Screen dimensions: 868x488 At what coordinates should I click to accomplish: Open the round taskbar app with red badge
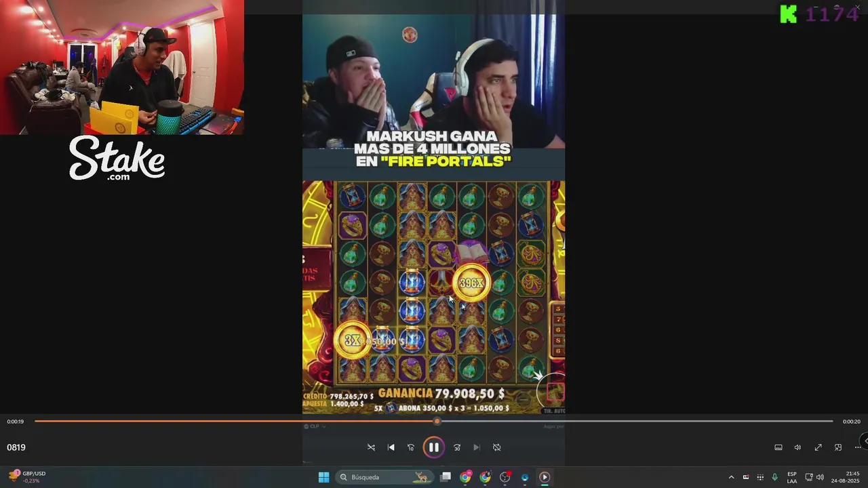(x=505, y=477)
